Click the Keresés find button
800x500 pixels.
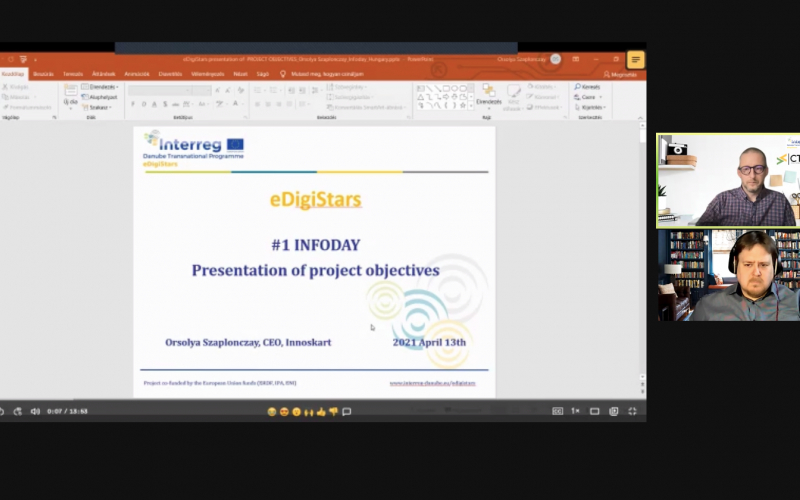(587, 87)
